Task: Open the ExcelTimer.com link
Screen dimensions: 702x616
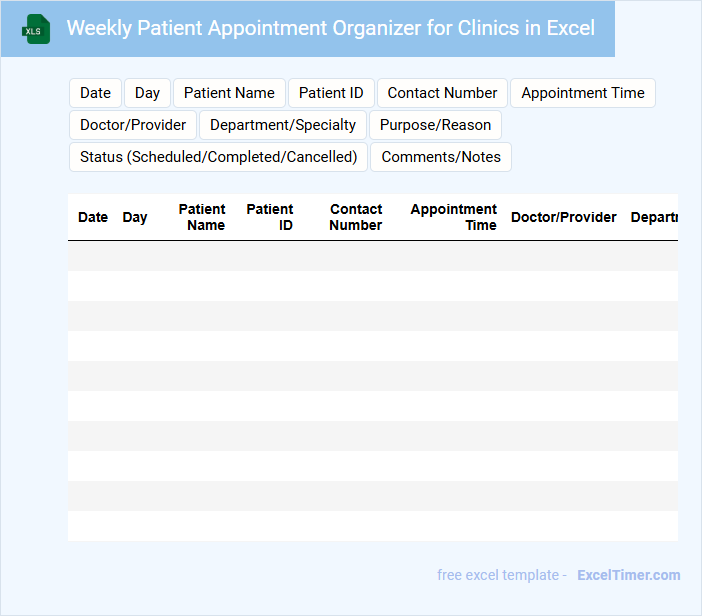Action: coord(628,575)
